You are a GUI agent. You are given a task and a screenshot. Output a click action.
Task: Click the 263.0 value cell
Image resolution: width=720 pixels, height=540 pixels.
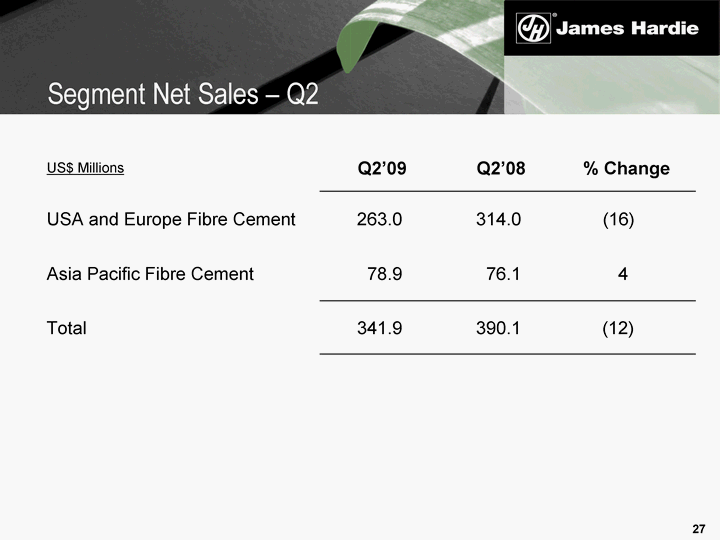(380, 219)
